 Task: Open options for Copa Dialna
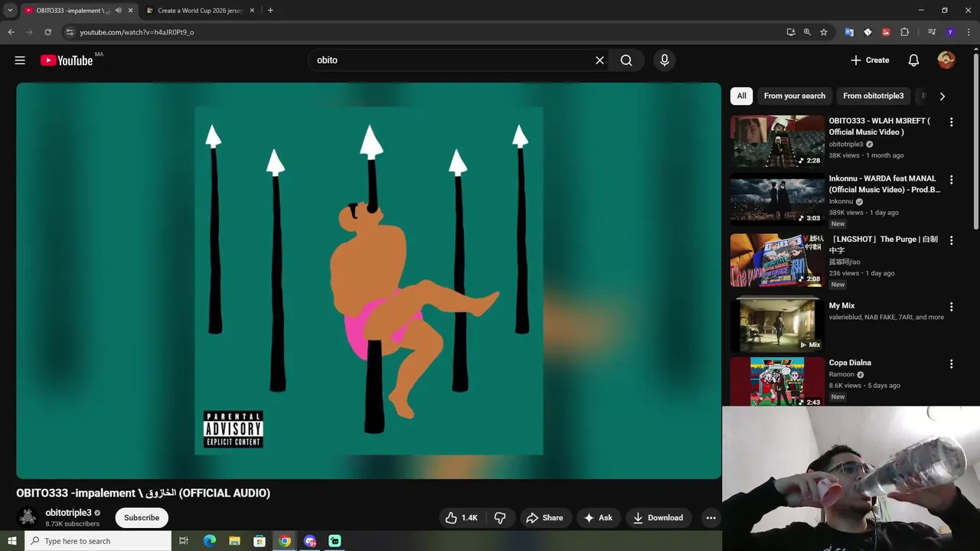(951, 364)
